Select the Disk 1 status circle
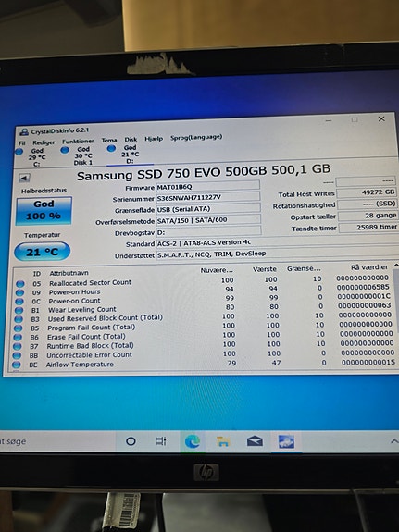Viewport: 399px width, 532px height. pyautogui.click(x=65, y=150)
